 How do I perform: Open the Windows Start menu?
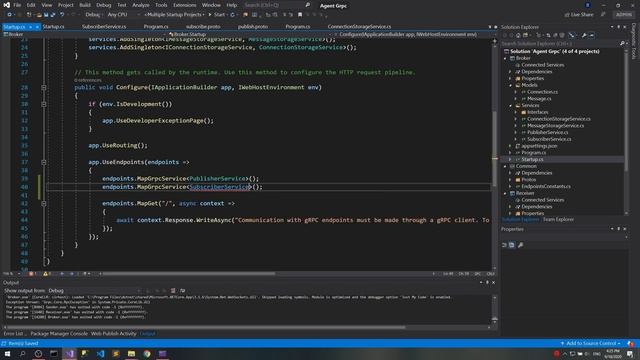pyautogui.click(x=7, y=354)
